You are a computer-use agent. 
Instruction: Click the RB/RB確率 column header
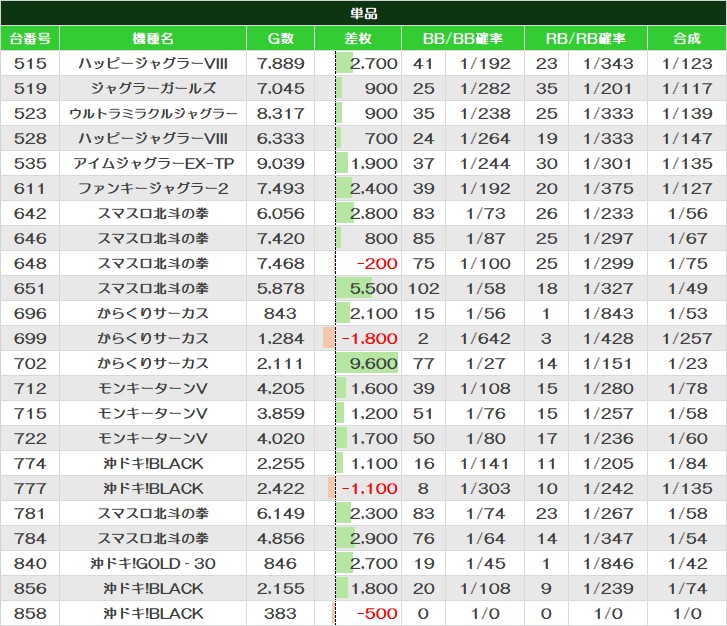coord(586,38)
